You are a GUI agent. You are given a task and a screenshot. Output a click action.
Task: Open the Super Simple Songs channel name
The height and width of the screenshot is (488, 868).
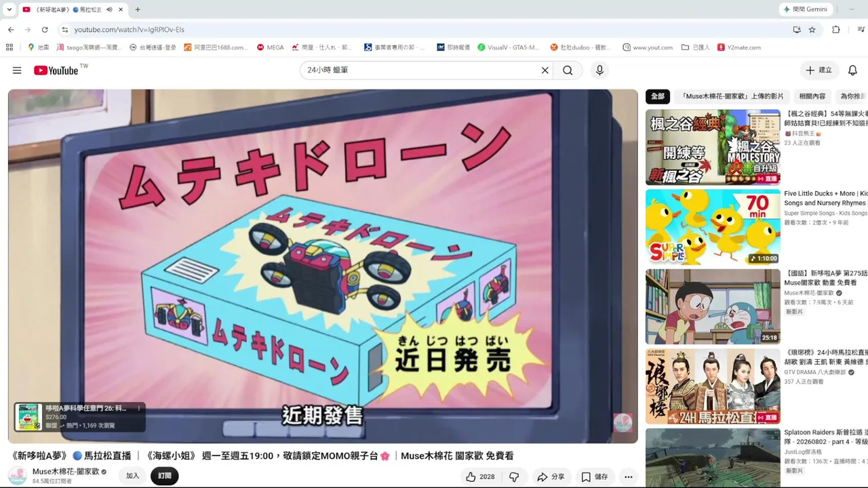[x=826, y=213]
